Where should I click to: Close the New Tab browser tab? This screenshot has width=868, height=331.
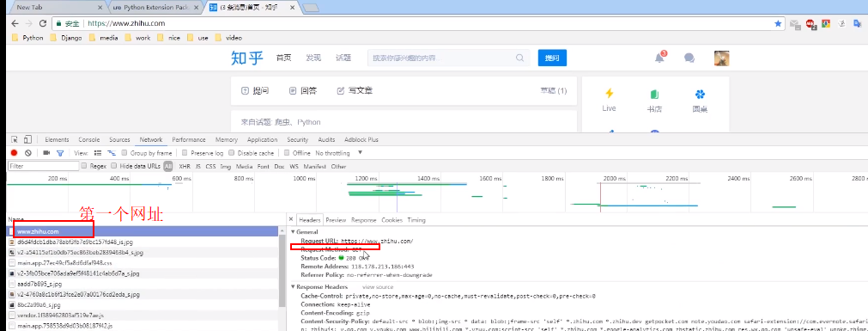point(100,7)
